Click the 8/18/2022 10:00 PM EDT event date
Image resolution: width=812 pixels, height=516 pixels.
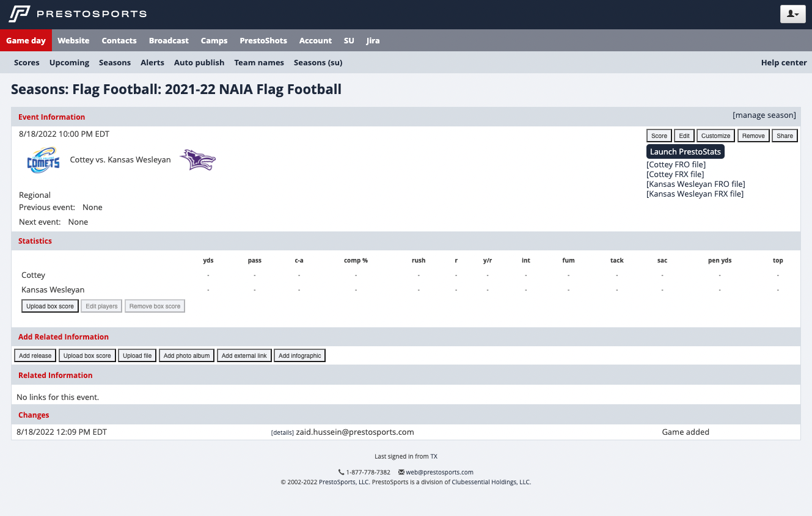tap(64, 134)
